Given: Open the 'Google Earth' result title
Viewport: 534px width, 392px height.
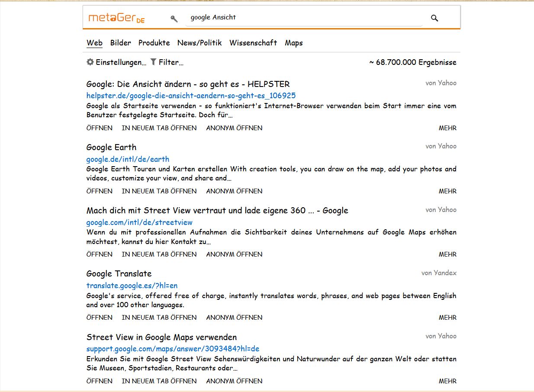Looking at the screenshot, I should tap(111, 147).
